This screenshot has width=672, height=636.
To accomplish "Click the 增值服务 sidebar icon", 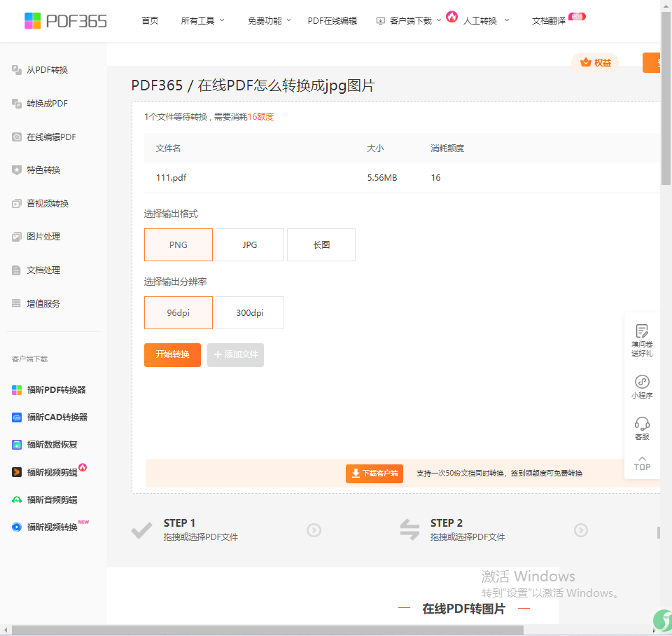I will [x=17, y=303].
